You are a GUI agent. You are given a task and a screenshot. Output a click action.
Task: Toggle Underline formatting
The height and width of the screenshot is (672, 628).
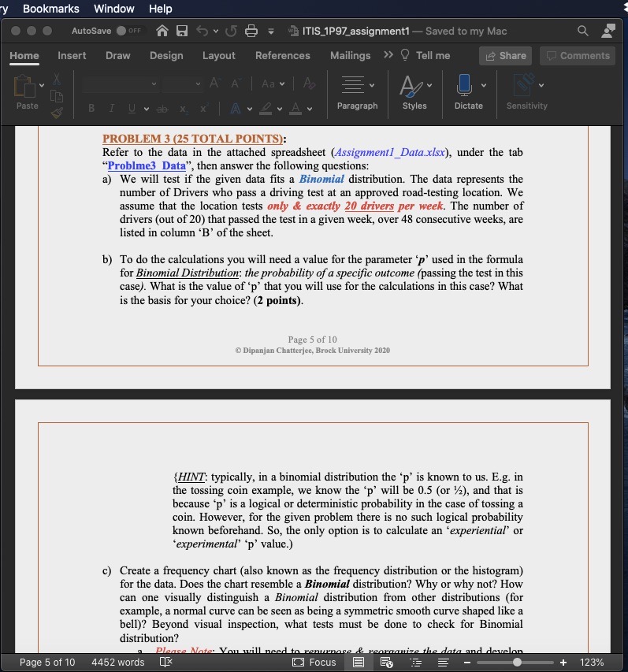[132, 109]
